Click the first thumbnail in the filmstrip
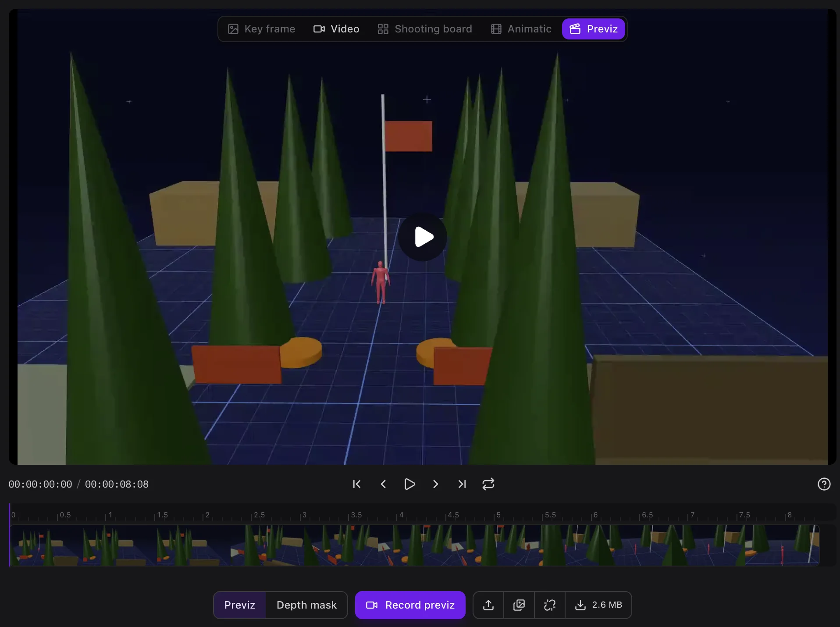840x627 pixels. point(46,545)
